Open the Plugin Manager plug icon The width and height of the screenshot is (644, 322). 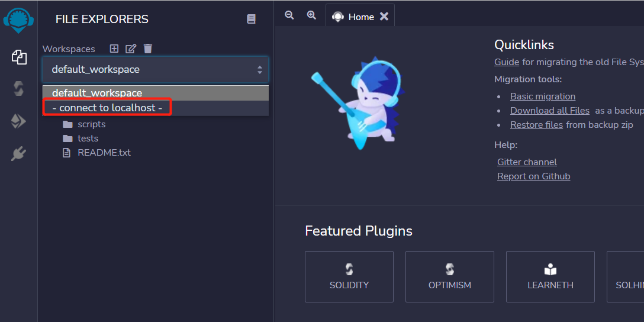[x=19, y=154]
